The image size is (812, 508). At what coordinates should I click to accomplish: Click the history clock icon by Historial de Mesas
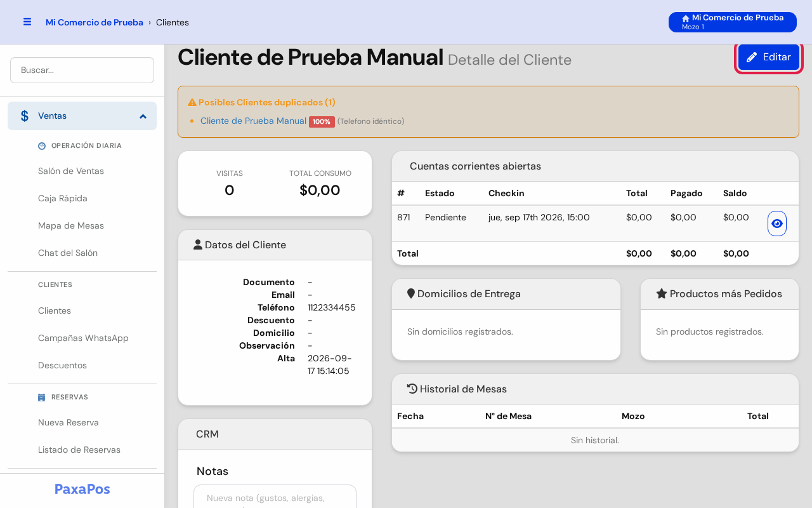click(x=412, y=389)
